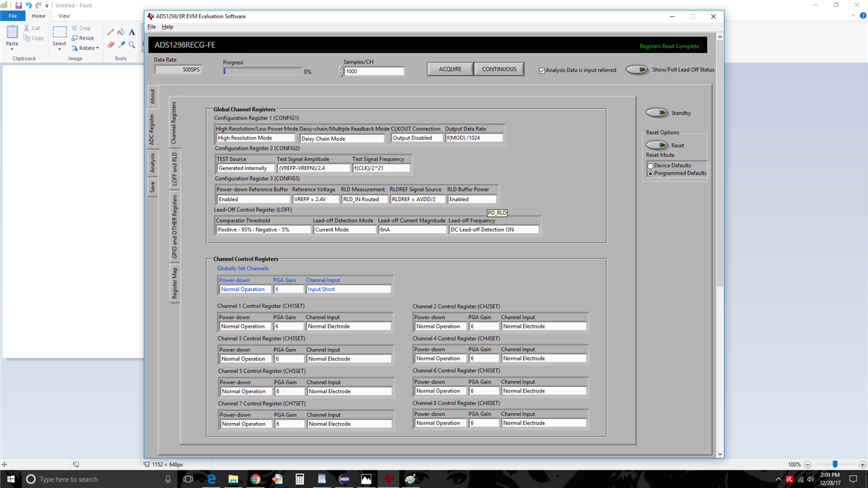Image resolution: width=868 pixels, height=488 pixels.
Task: Click the Resize icon in Paint's Image group
Action: coord(76,38)
